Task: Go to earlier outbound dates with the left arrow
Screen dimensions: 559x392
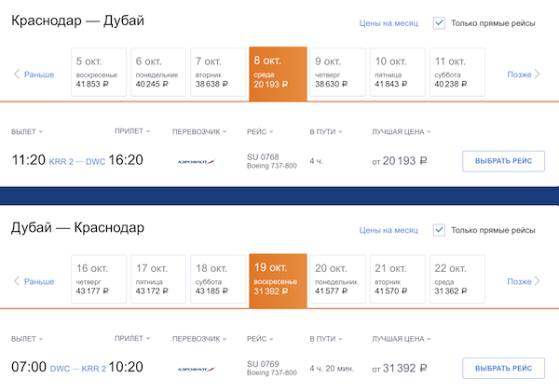Action: click(x=17, y=74)
